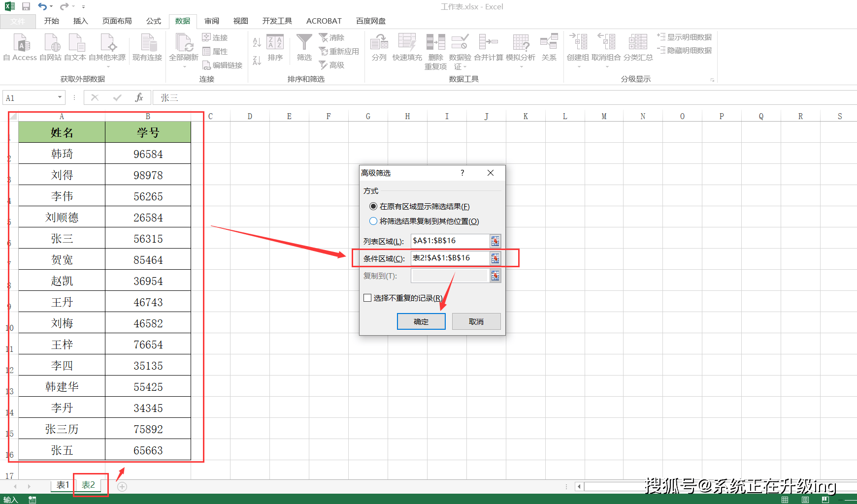Select 将筛选结果复制到其他位置 radio option

pos(373,221)
